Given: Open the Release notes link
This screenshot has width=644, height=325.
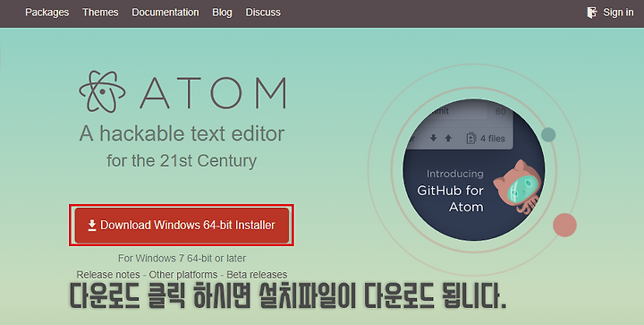Looking at the screenshot, I should pyautogui.click(x=108, y=275).
